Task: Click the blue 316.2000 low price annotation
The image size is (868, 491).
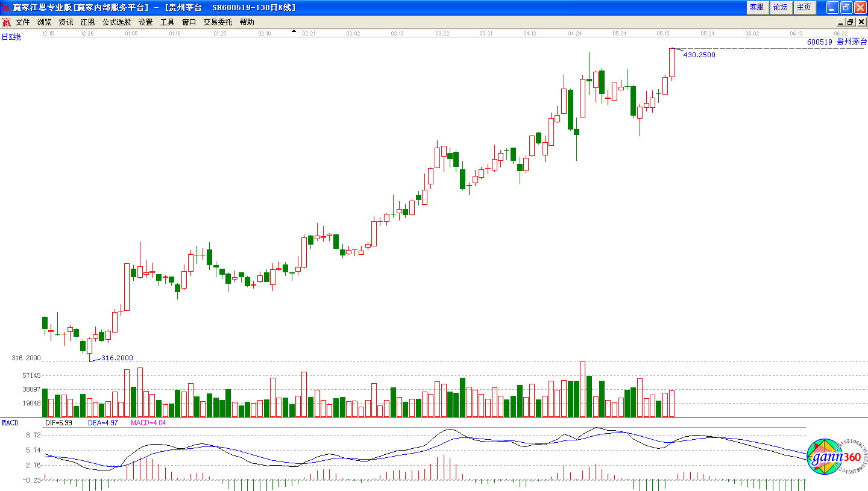Action: [x=117, y=358]
